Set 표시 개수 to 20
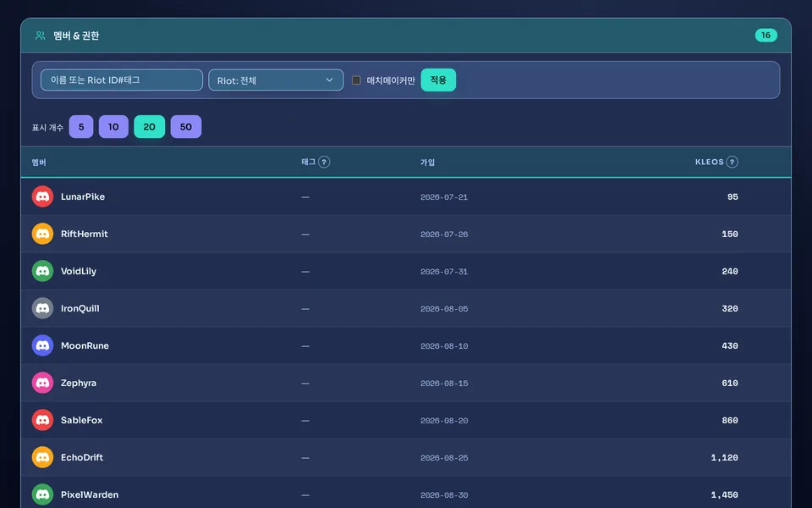This screenshot has height=508, width=812. point(149,127)
